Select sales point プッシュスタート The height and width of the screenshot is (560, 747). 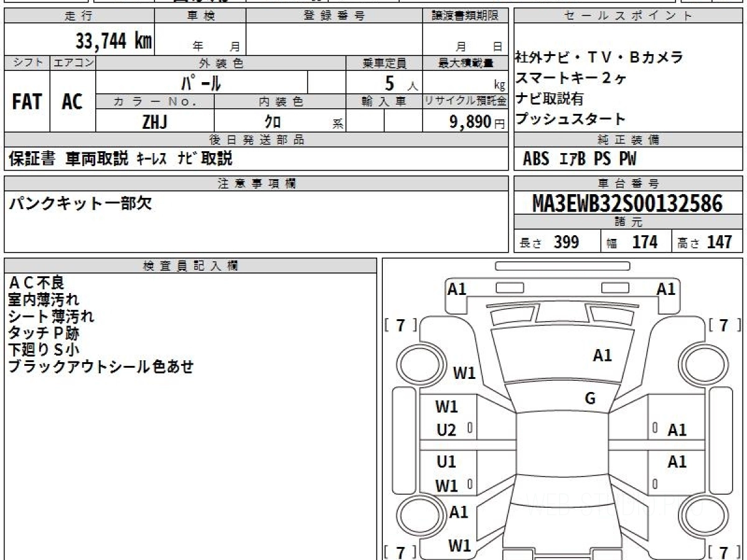click(x=571, y=119)
